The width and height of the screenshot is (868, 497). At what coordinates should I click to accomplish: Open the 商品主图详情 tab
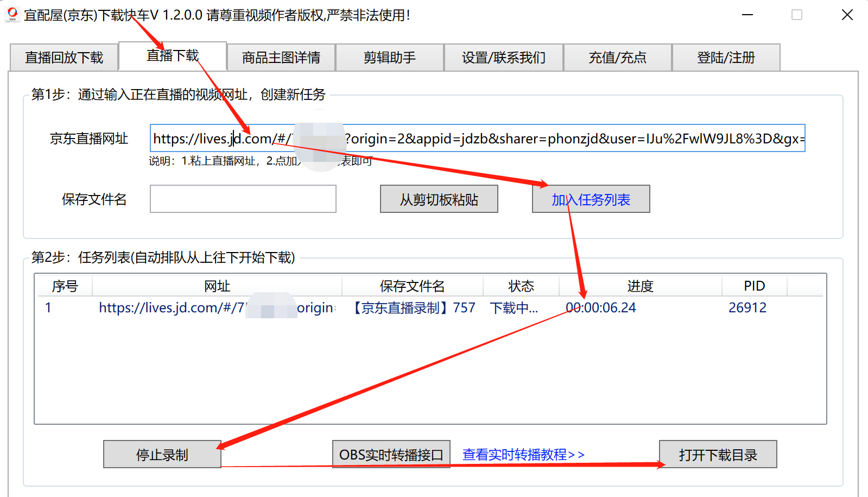coord(281,58)
